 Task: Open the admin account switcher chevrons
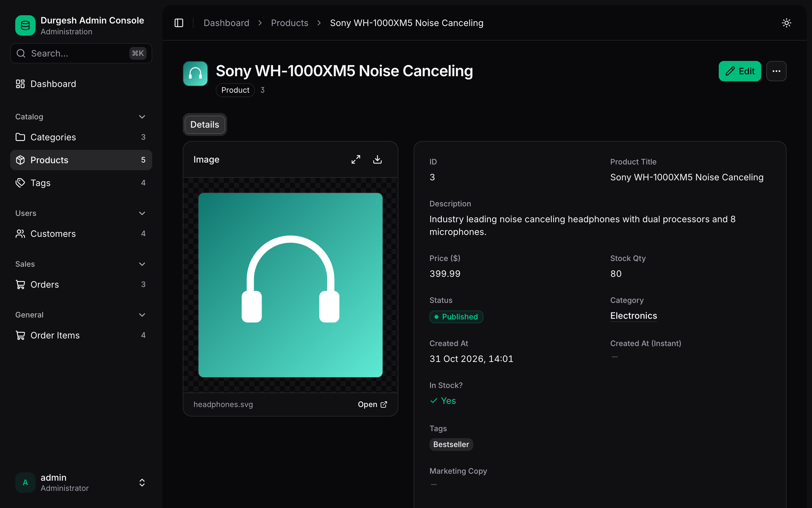pyautogui.click(x=142, y=483)
